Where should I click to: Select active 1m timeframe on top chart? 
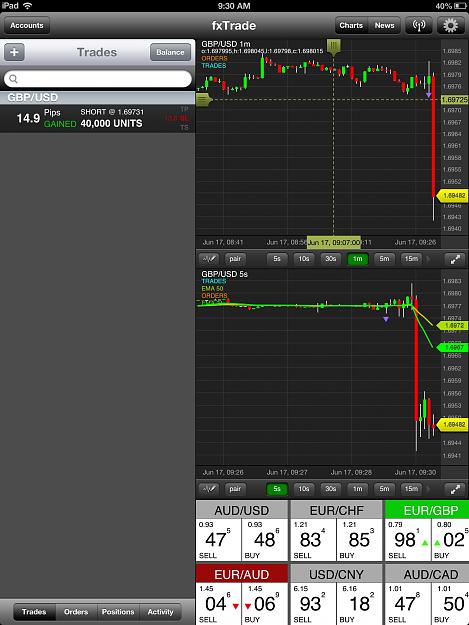coord(357,259)
